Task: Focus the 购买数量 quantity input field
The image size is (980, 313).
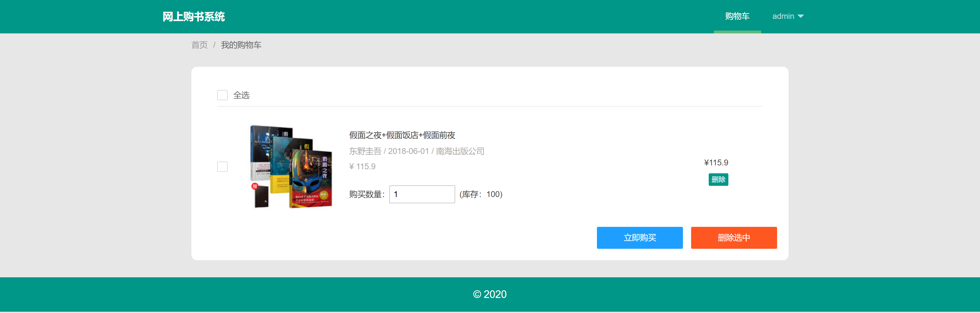Action: 422,194
